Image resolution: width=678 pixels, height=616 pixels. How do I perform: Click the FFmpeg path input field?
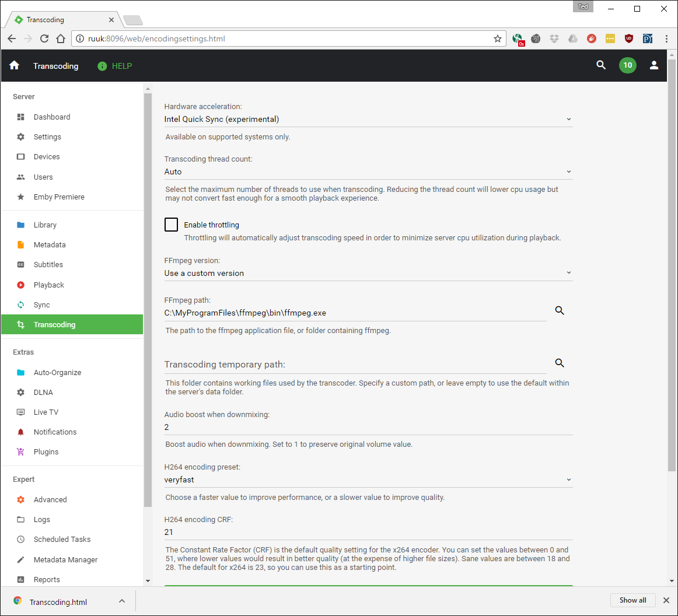tap(355, 313)
